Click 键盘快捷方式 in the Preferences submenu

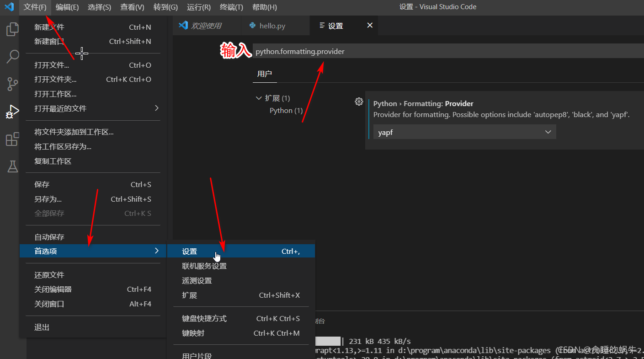pyautogui.click(x=241, y=318)
